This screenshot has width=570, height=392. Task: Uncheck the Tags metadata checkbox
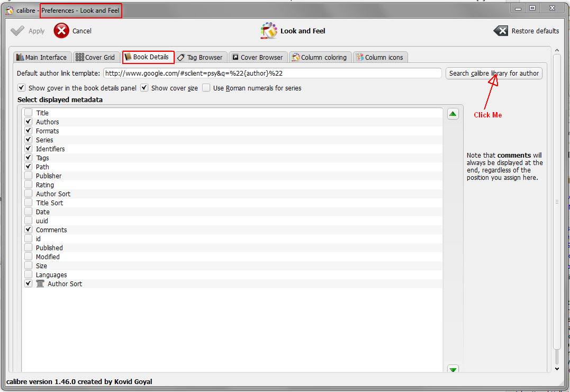29,158
